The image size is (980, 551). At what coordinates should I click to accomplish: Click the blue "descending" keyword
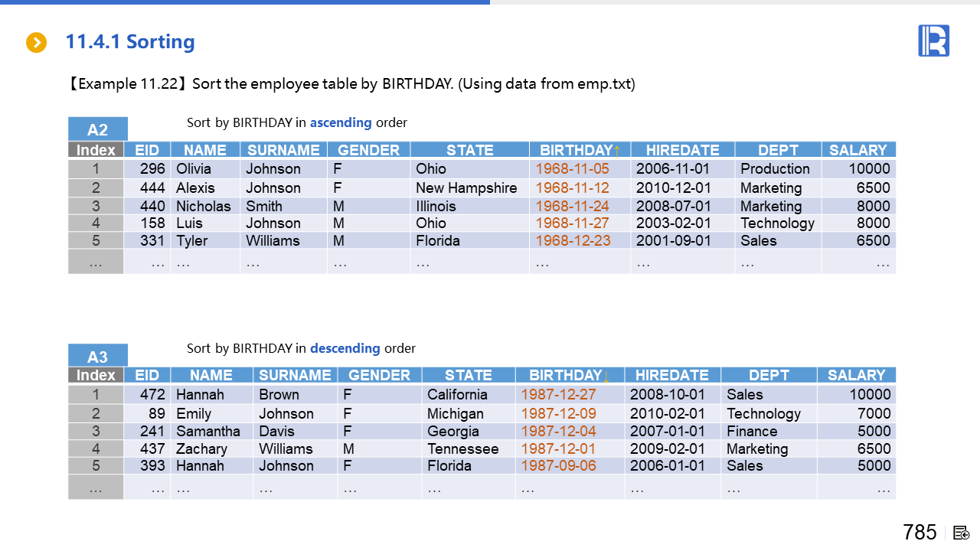[x=345, y=348]
